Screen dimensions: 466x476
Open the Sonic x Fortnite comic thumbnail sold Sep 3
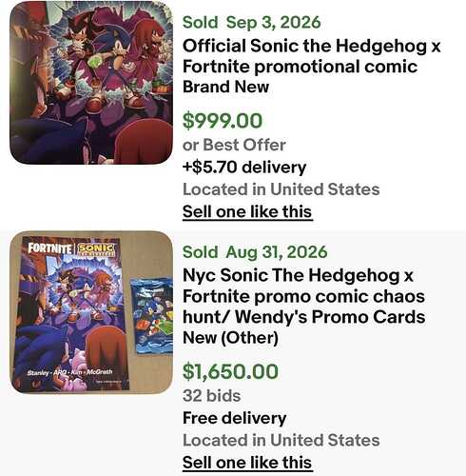(91, 83)
